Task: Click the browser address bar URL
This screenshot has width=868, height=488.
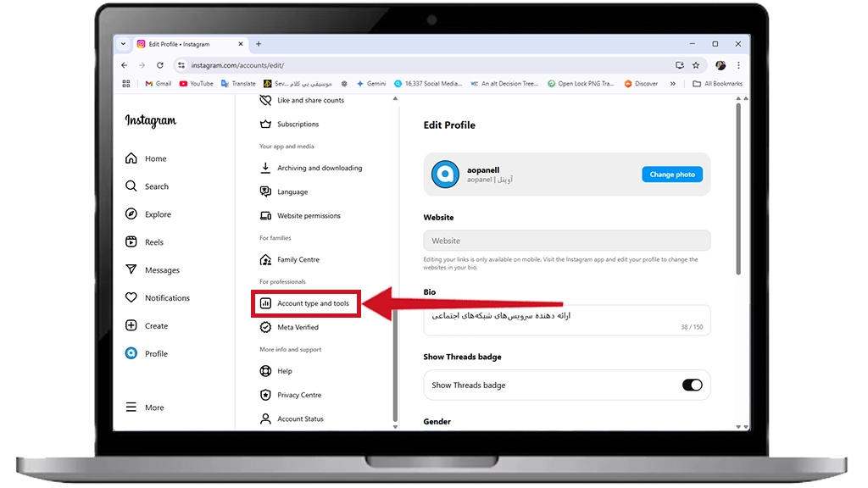Action: (x=237, y=65)
